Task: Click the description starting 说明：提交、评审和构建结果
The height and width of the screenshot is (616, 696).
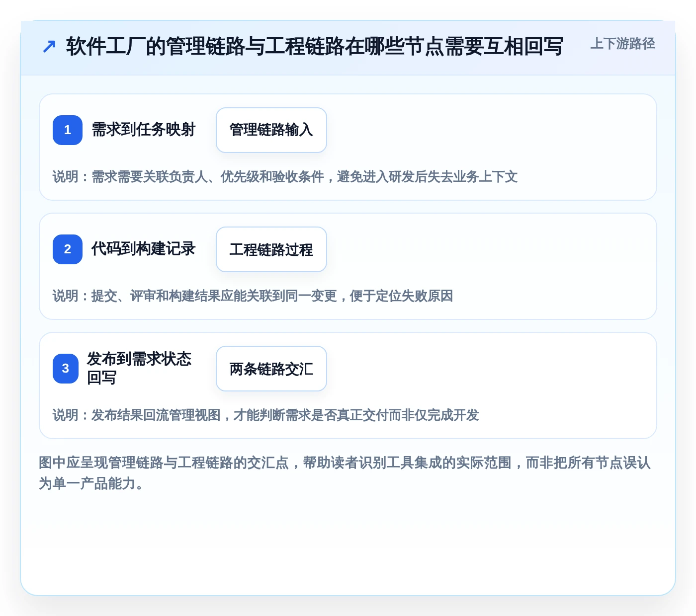Action: tap(253, 296)
